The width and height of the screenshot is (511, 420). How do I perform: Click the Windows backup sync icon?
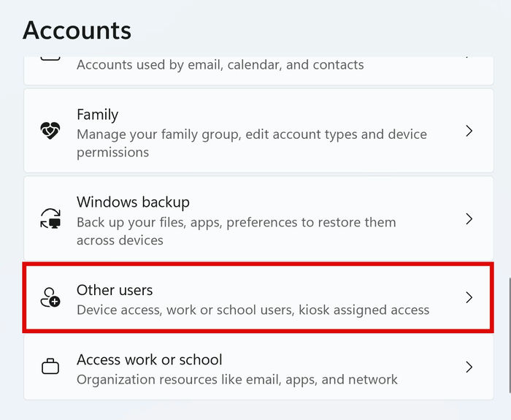point(50,218)
